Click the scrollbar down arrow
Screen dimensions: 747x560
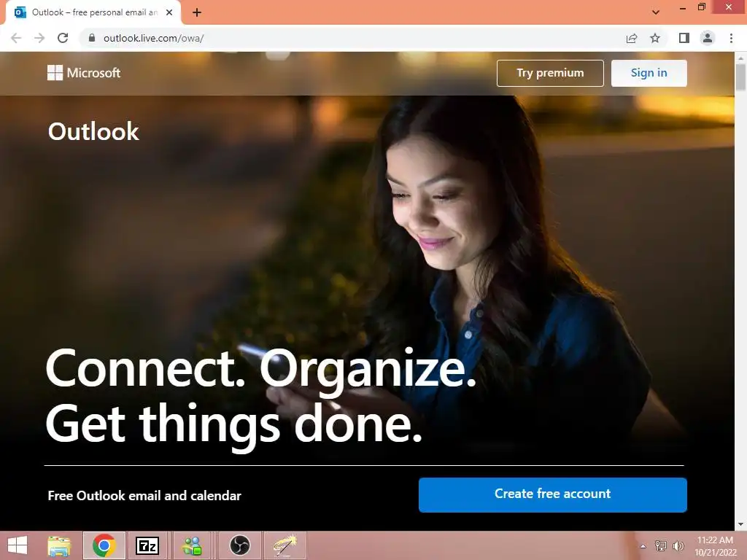coord(741,524)
